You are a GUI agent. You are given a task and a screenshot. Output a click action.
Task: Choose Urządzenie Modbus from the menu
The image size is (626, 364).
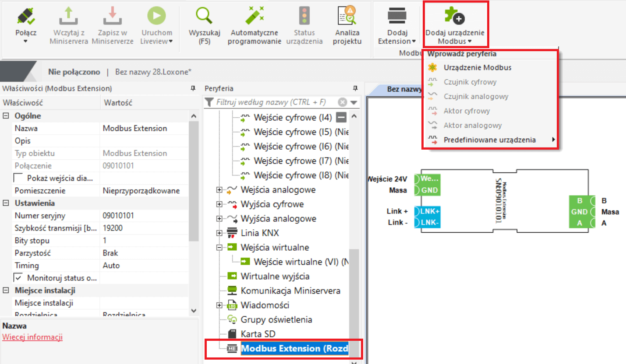point(477,68)
